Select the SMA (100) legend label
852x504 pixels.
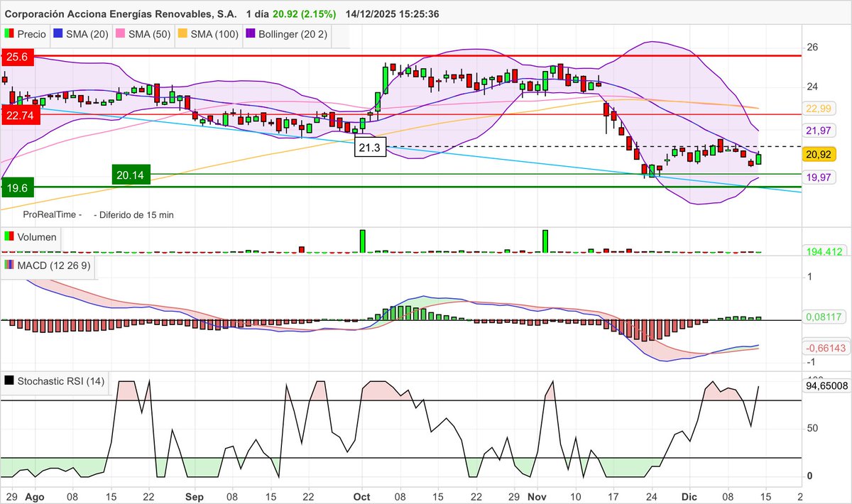pos(215,34)
